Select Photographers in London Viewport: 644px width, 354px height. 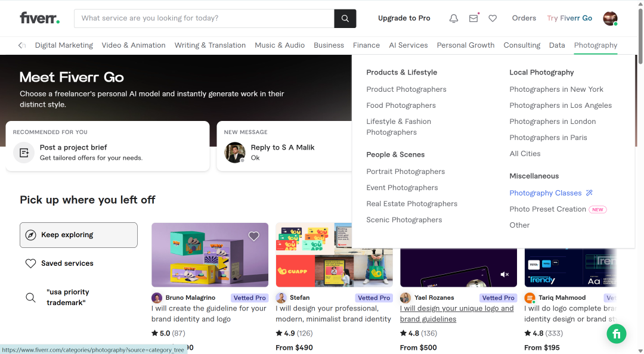tap(552, 121)
